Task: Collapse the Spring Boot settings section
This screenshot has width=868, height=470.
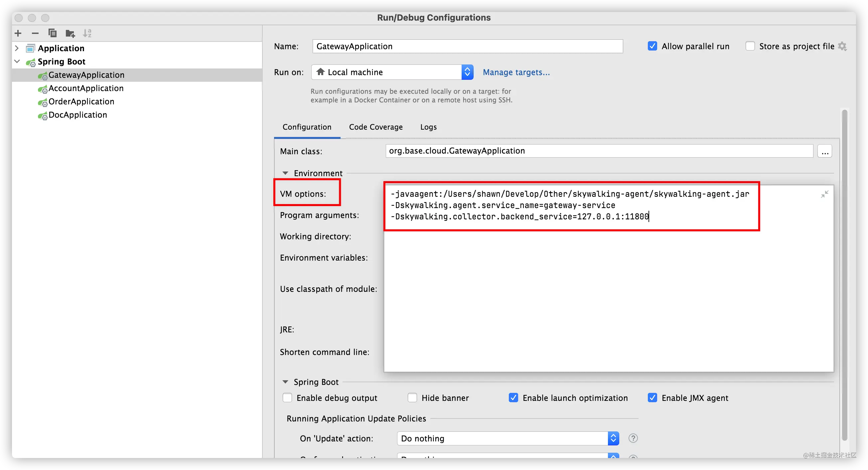Action: [x=285, y=382]
